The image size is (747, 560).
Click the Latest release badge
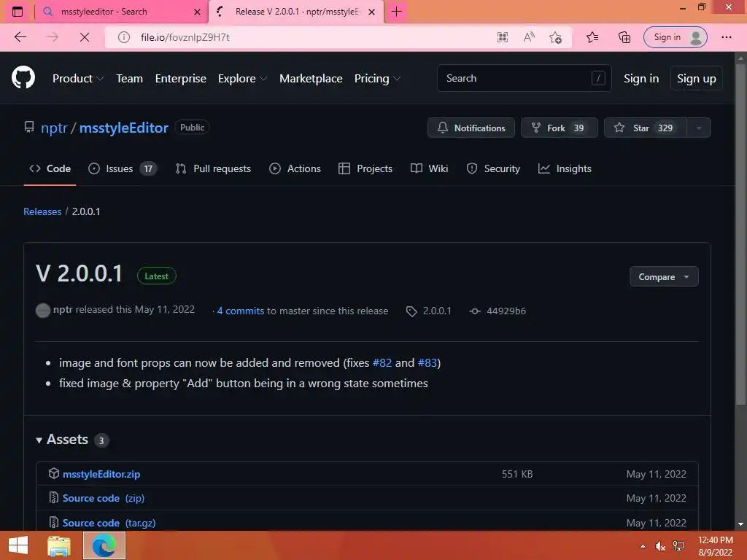(x=156, y=276)
